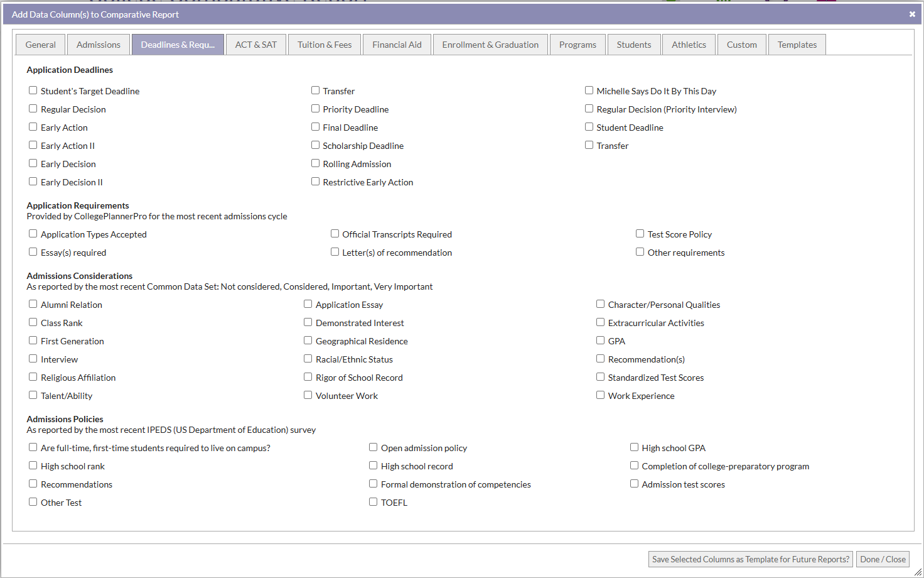This screenshot has width=924, height=578.
Task: Tick the Final Deadline checkbox
Action: [315, 127]
